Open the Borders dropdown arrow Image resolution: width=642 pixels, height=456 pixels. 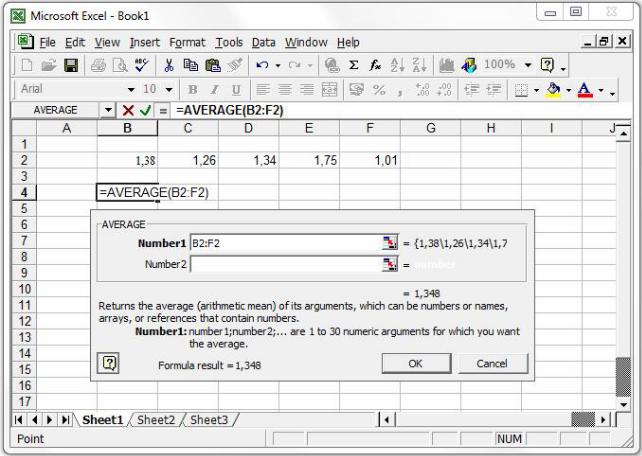[x=536, y=90]
